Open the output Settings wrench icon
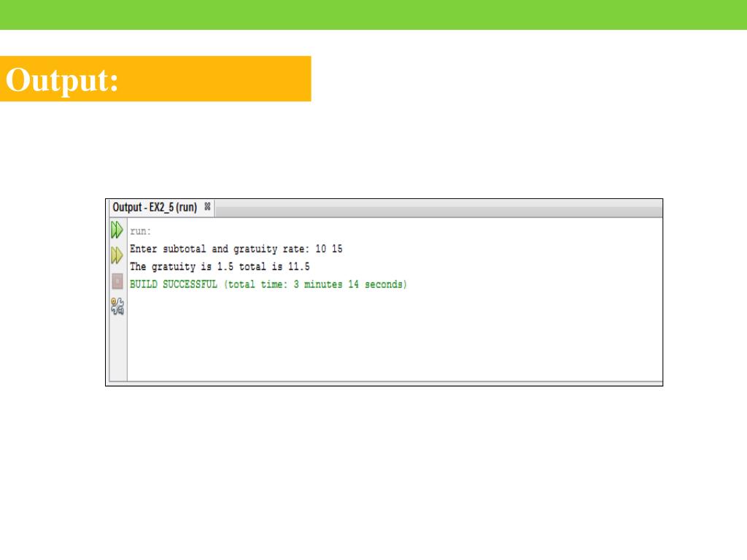The width and height of the screenshot is (747, 560). coord(117,306)
